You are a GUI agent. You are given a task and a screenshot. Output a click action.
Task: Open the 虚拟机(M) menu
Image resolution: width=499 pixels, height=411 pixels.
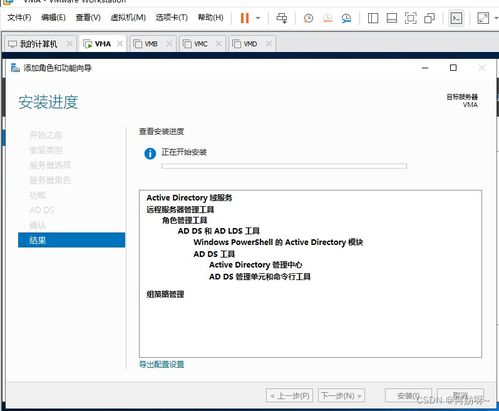pos(128,17)
